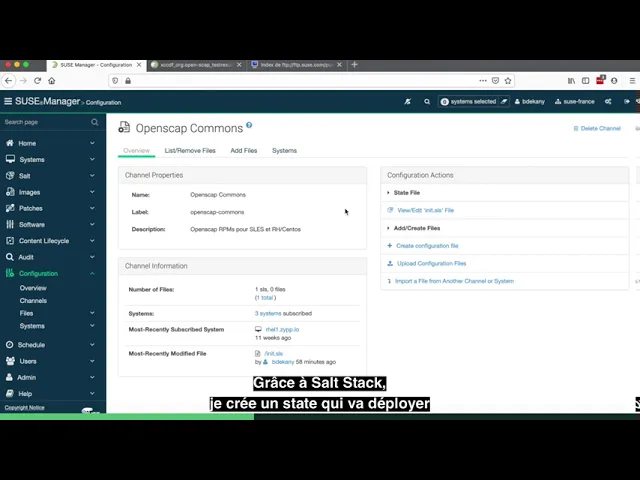Open the /init.sls file link
Viewport: 640px width, 480px height.
(x=273, y=353)
